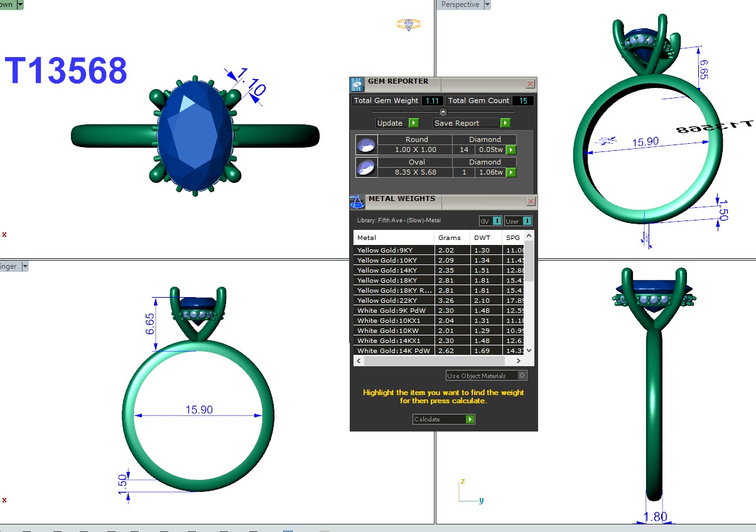Click the Update green arrow button
756x532 pixels.
coord(413,123)
